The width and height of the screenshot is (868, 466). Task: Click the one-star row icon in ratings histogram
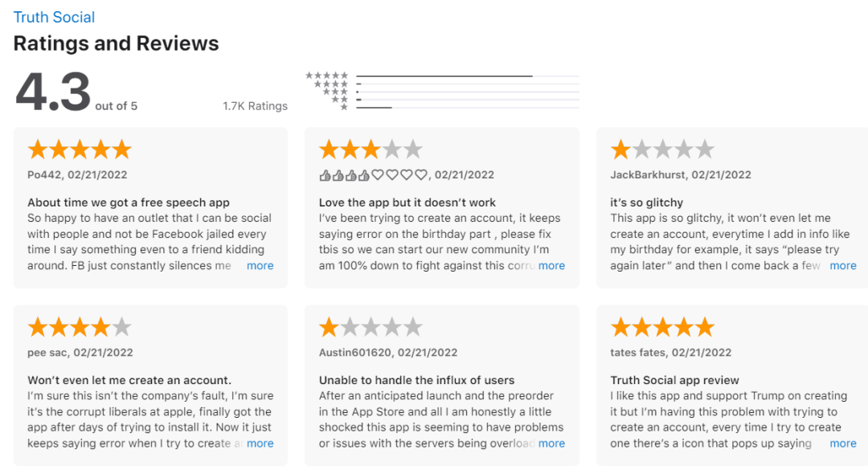[x=344, y=107]
